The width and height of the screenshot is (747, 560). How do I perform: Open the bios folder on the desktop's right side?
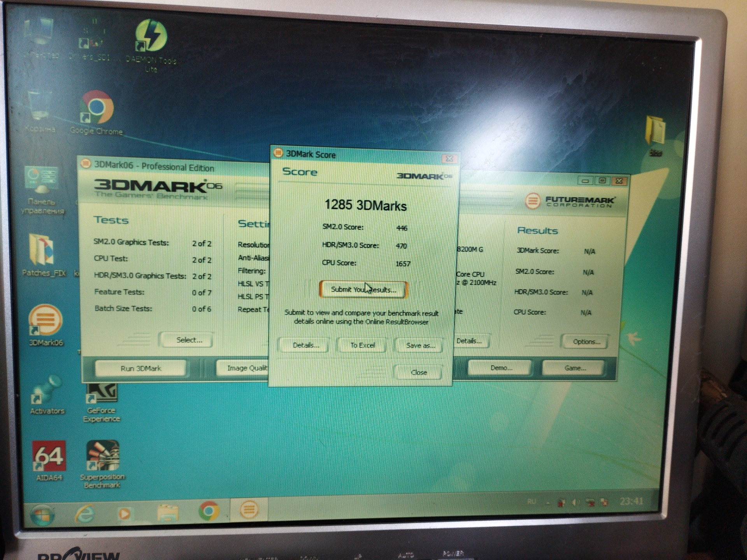(x=656, y=136)
